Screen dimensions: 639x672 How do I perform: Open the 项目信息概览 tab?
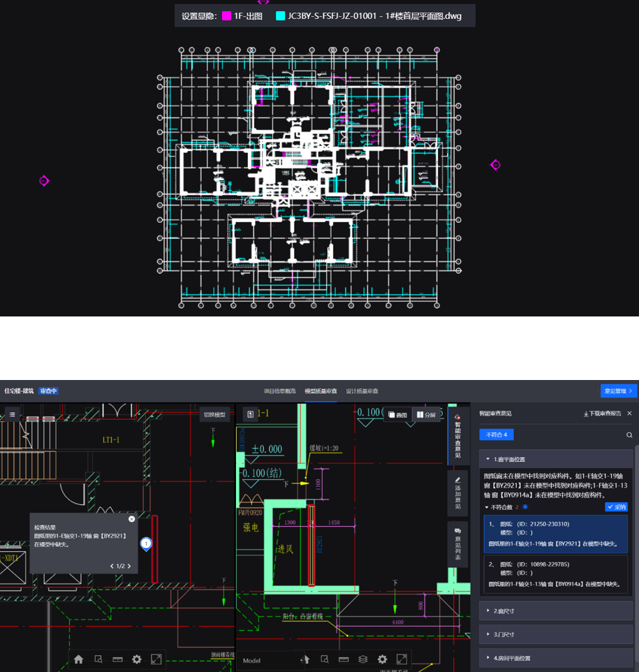[x=279, y=391]
